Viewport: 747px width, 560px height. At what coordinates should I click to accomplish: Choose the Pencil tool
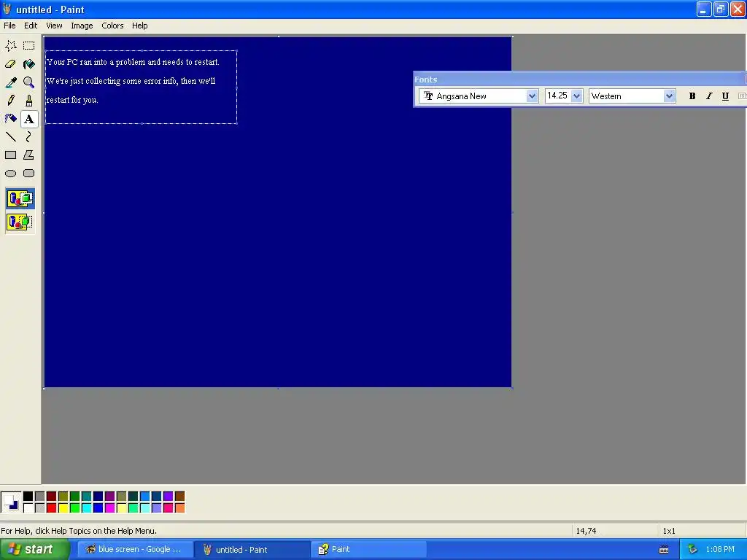10,101
